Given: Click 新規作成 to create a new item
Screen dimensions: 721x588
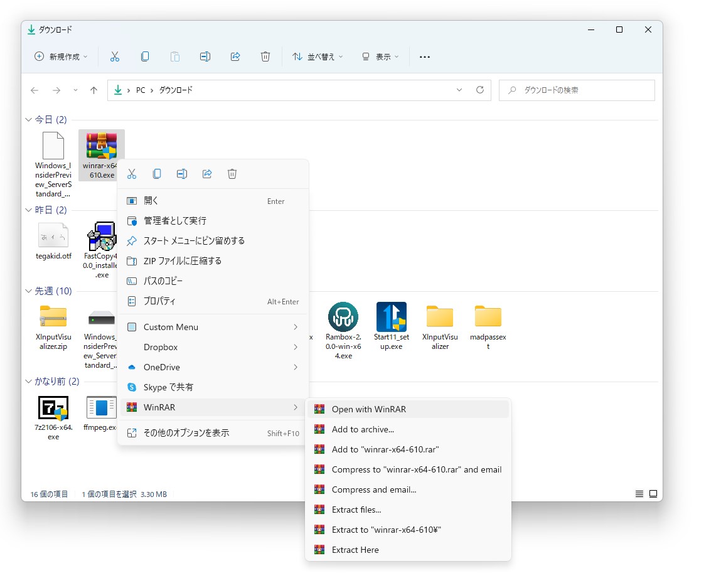Looking at the screenshot, I should coord(60,56).
